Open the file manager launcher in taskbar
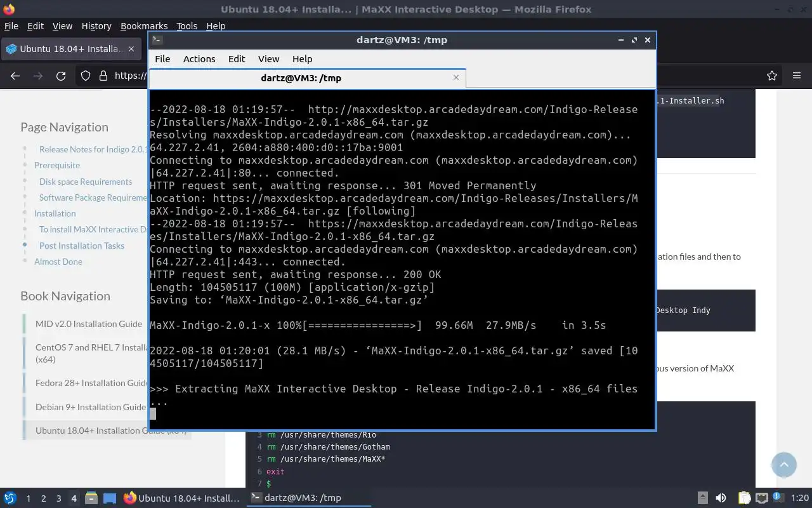 91,498
